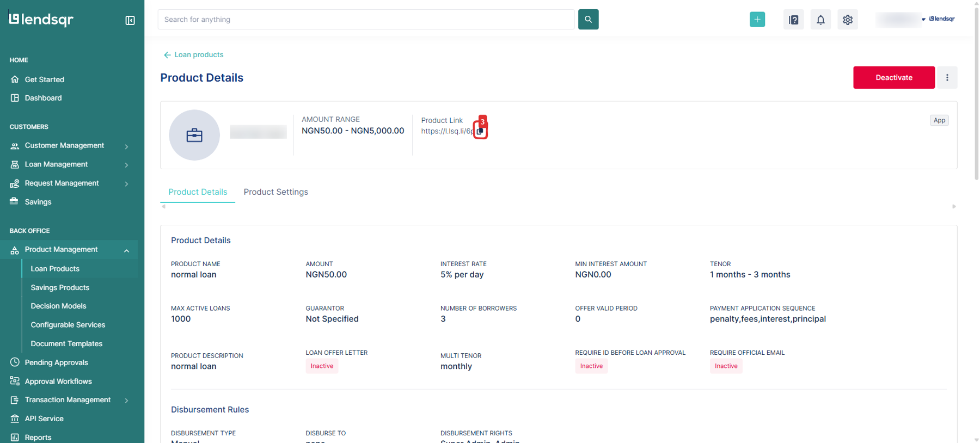Open the account profile dropdown

click(916, 20)
